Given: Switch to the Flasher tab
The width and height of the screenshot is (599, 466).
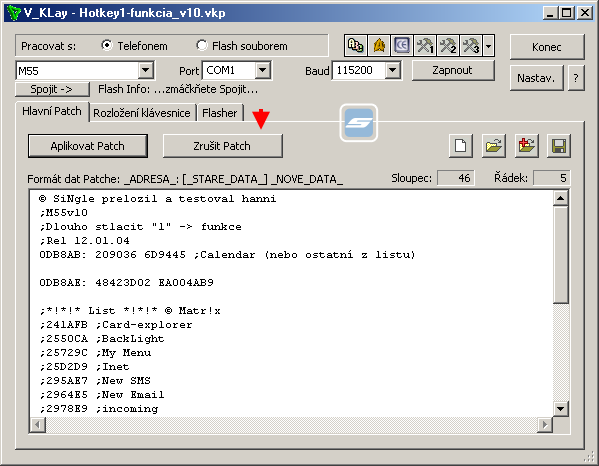Looking at the screenshot, I should click(x=220, y=113).
